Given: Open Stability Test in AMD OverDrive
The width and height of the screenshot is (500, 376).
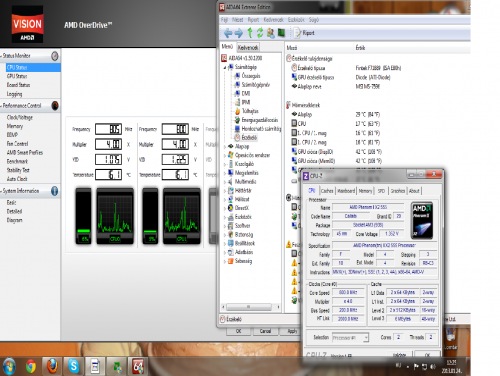Looking at the screenshot, I should pos(18,170).
